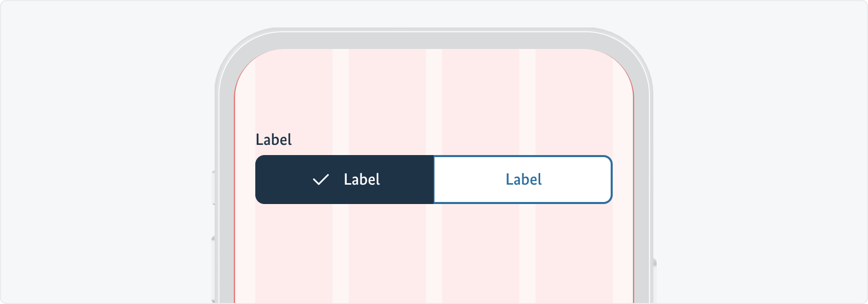
Task: Click the divider between the two segments
Action: tap(434, 180)
